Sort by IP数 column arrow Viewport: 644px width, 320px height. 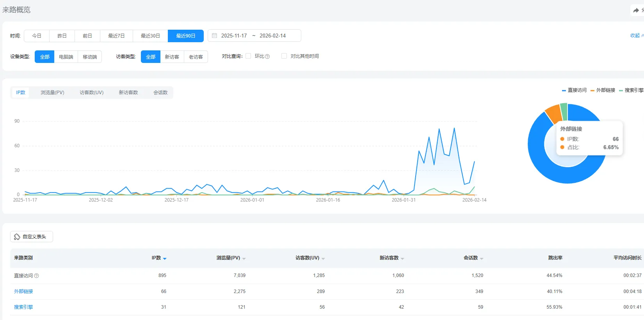click(x=165, y=258)
